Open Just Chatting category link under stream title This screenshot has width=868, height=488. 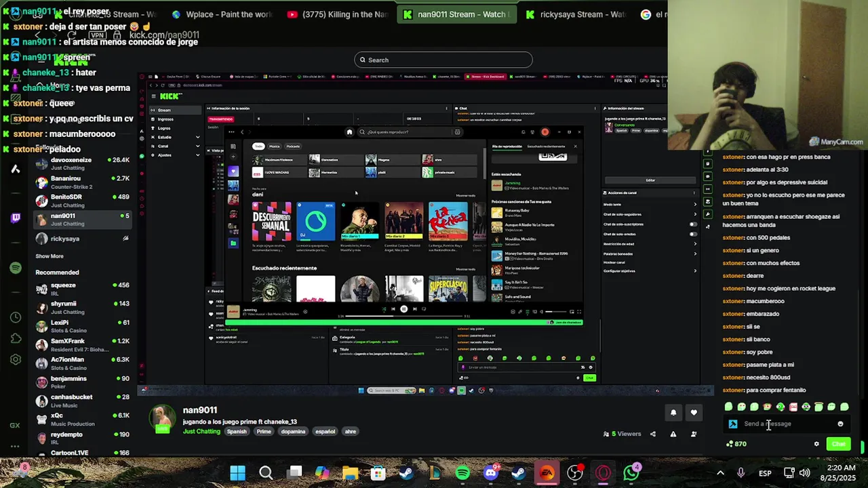pyautogui.click(x=201, y=432)
